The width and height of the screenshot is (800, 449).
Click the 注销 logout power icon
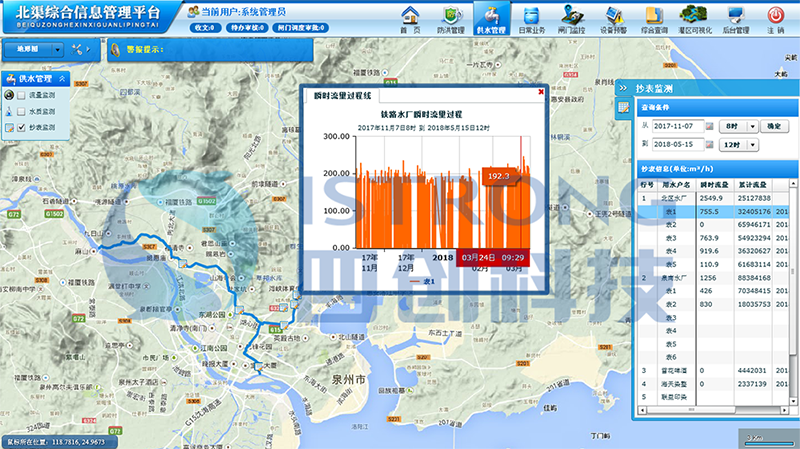pyautogui.click(x=775, y=19)
